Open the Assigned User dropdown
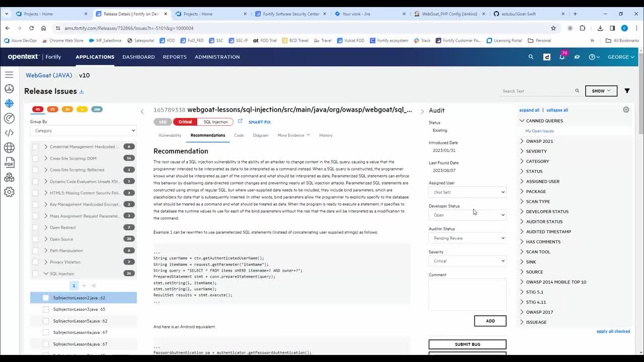The image size is (644, 362). click(467, 192)
